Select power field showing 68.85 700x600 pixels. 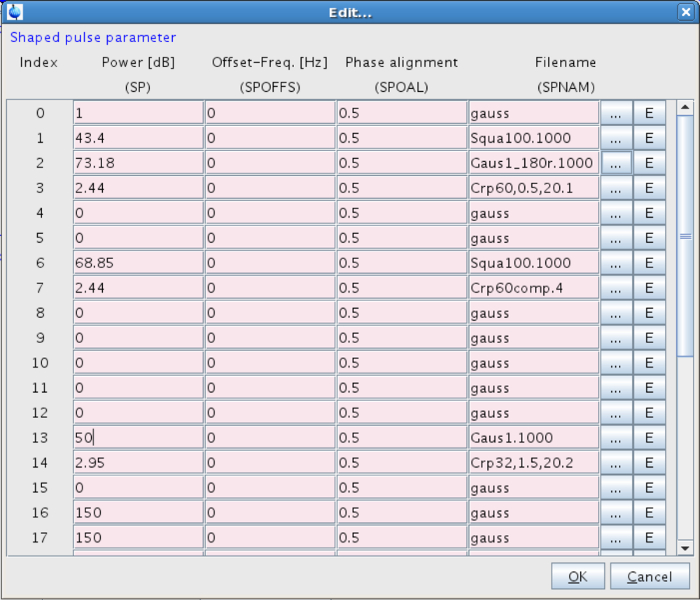[x=138, y=263]
